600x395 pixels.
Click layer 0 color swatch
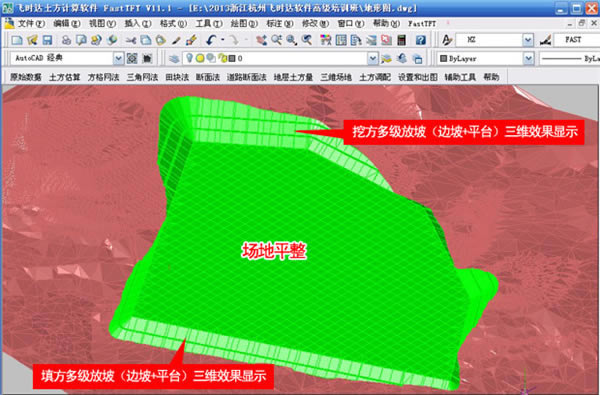pyautogui.click(x=232, y=59)
